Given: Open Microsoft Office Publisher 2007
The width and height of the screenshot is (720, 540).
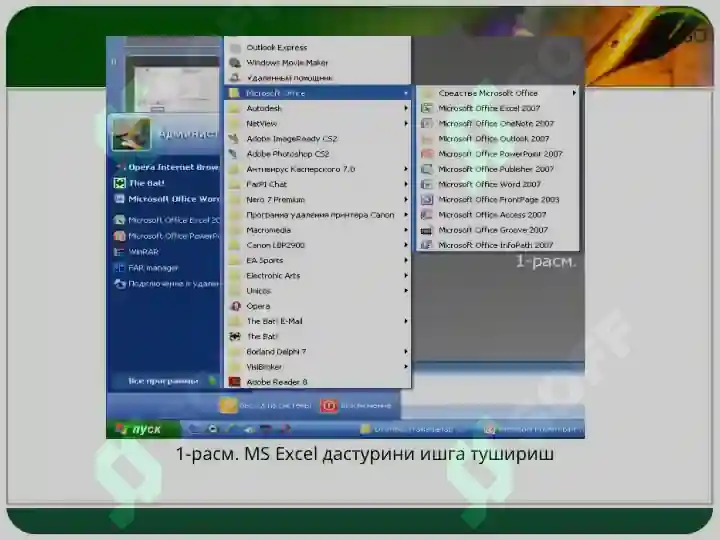Looking at the screenshot, I should (497, 169).
